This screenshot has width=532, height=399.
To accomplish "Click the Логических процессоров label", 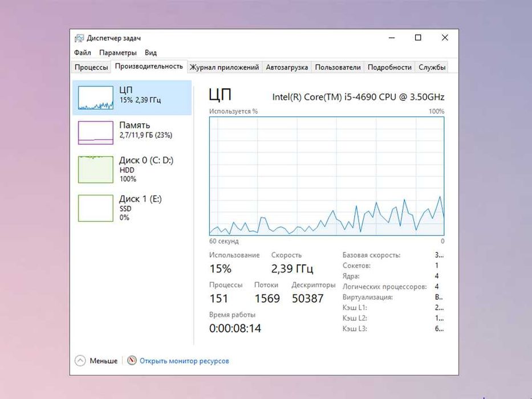I will (x=385, y=287).
